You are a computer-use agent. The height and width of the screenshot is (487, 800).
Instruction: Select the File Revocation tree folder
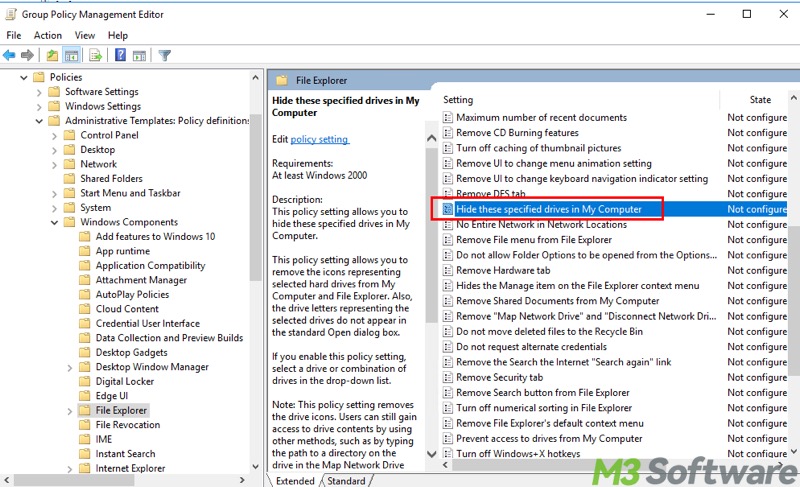(x=128, y=425)
